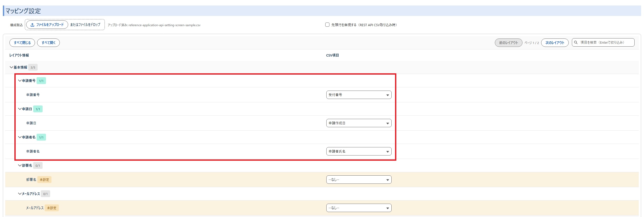This screenshot has width=644, height=217.
Task: Click the magnifier icon in the search field
Action: coord(576,42)
